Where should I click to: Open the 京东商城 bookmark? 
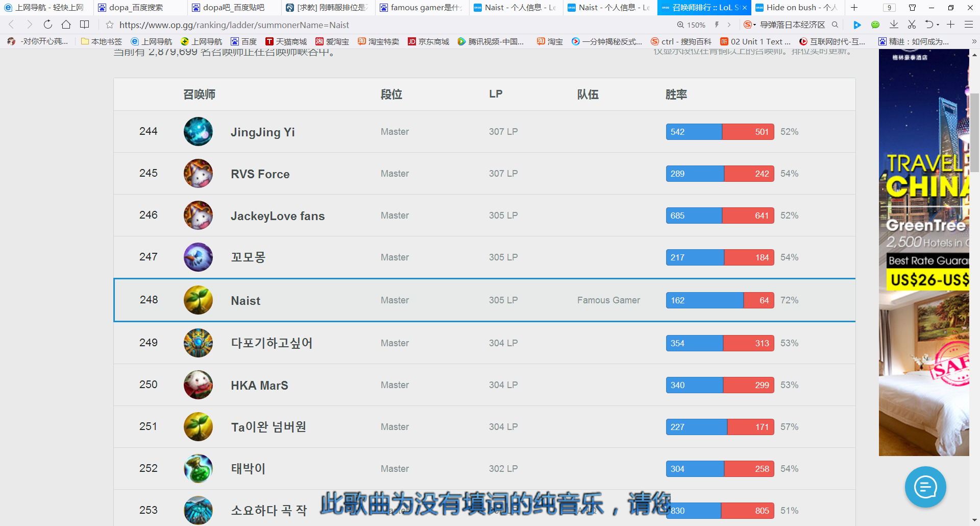coord(429,41)
